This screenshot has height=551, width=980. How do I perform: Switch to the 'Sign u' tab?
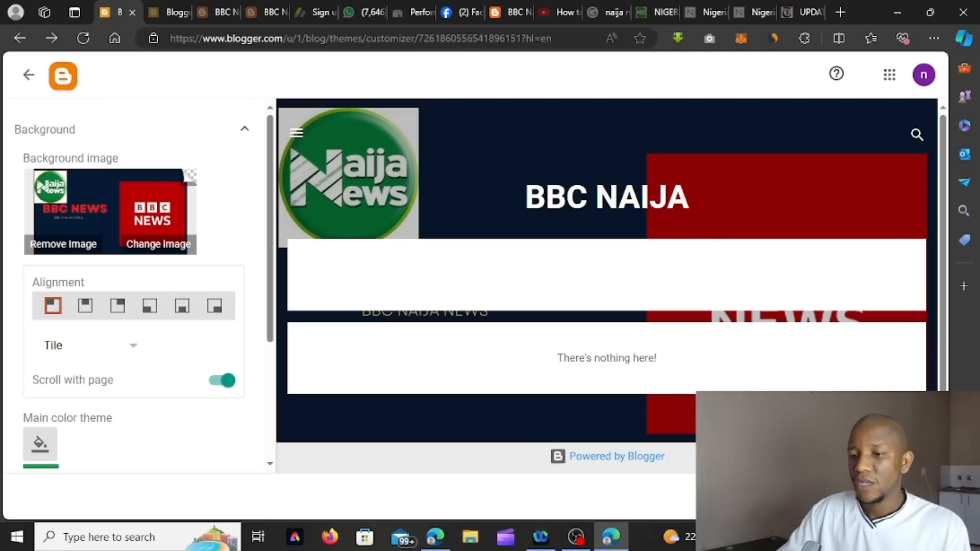click(316, 12)
